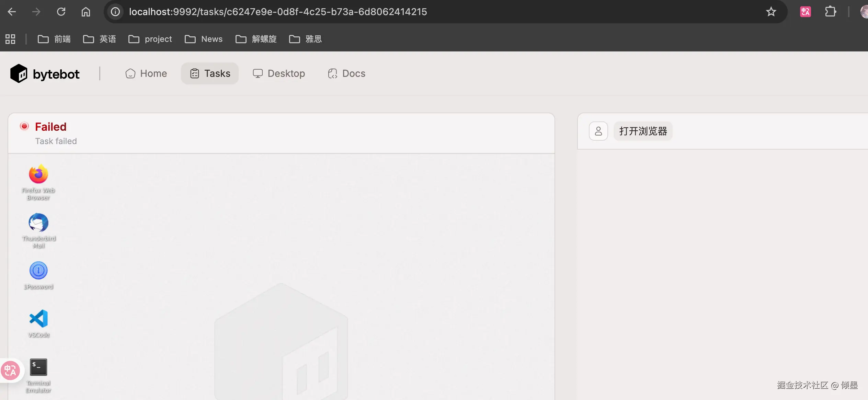Open the Docs tab
The width and height of the screenshot is (868, 400).
point(346,73)
